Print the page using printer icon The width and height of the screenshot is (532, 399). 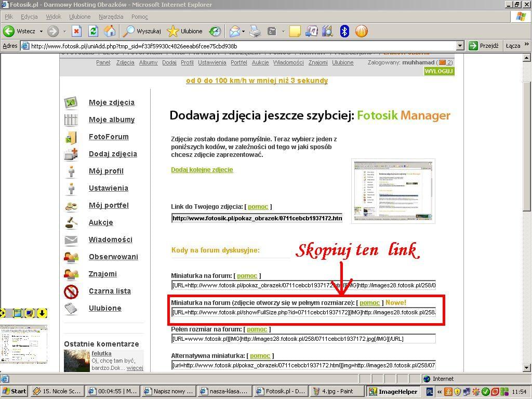(x=255, y=31)
